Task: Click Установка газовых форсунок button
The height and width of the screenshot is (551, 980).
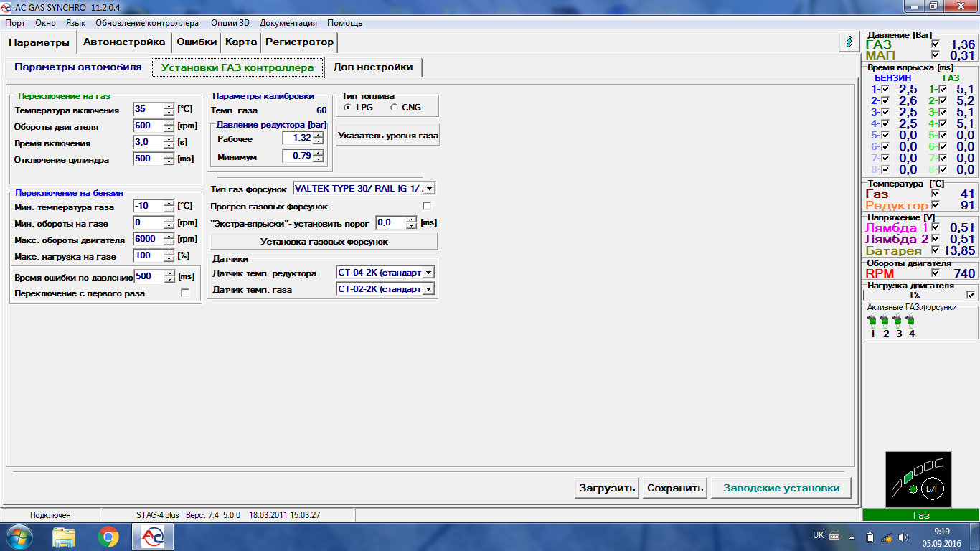Action: tap(324, 242)
